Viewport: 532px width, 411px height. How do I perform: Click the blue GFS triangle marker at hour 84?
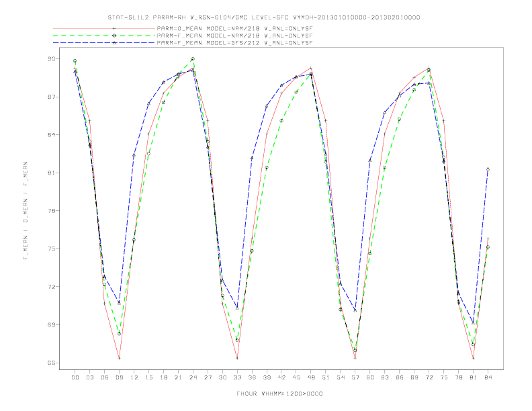point(488,169)
